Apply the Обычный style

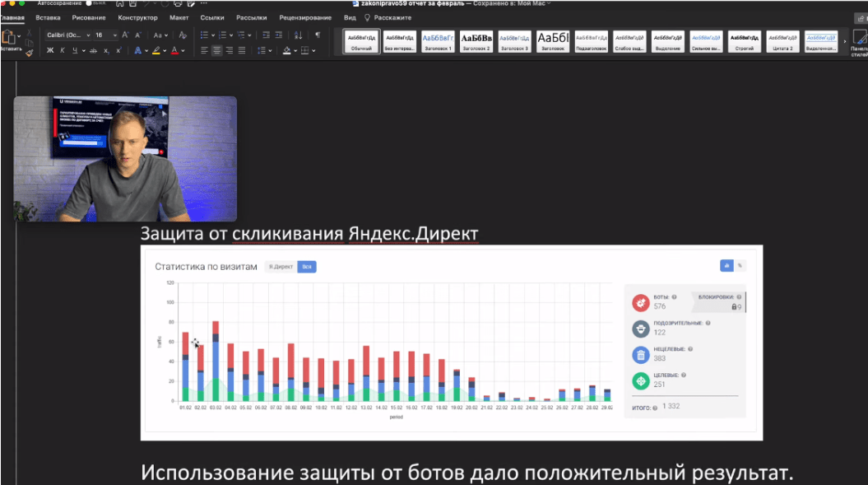[x=361, y=41]
